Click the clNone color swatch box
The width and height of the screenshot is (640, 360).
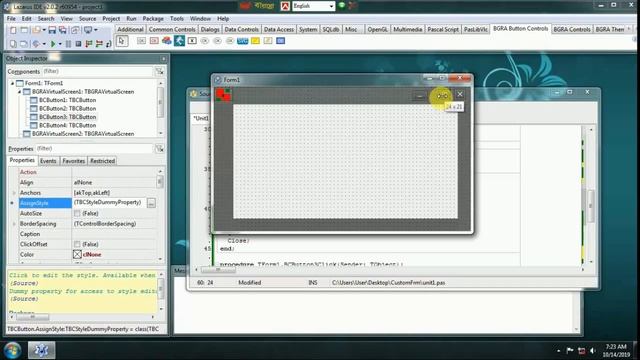[77, 254]
